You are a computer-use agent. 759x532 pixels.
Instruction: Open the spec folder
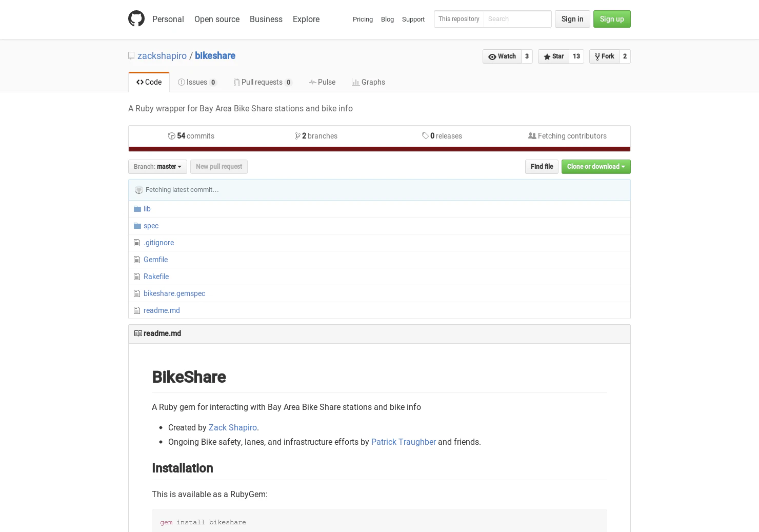pos(151,226)
